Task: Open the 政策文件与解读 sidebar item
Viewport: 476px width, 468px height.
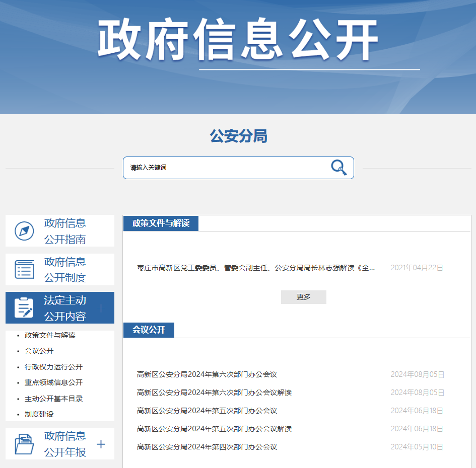Action: tap(50, 335)
